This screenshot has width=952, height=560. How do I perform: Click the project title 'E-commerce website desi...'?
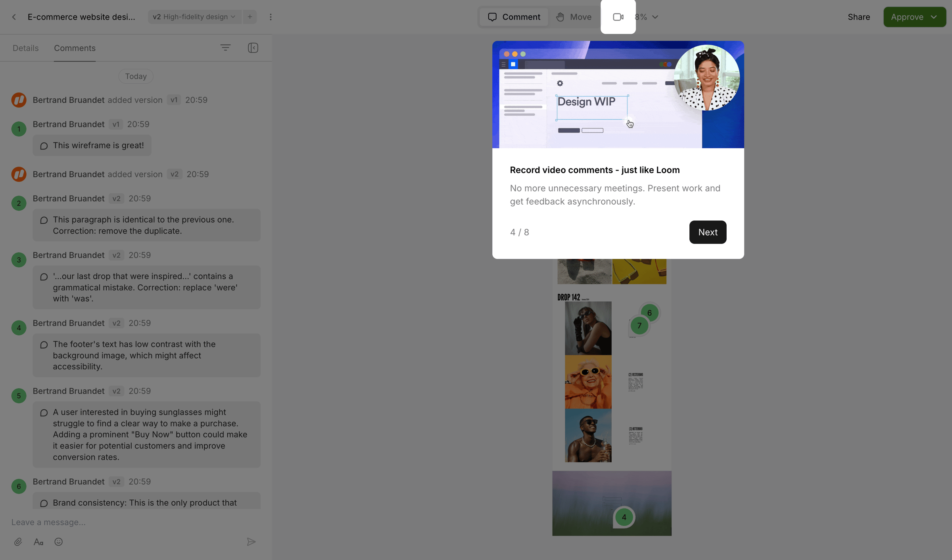tap(81, 17)
